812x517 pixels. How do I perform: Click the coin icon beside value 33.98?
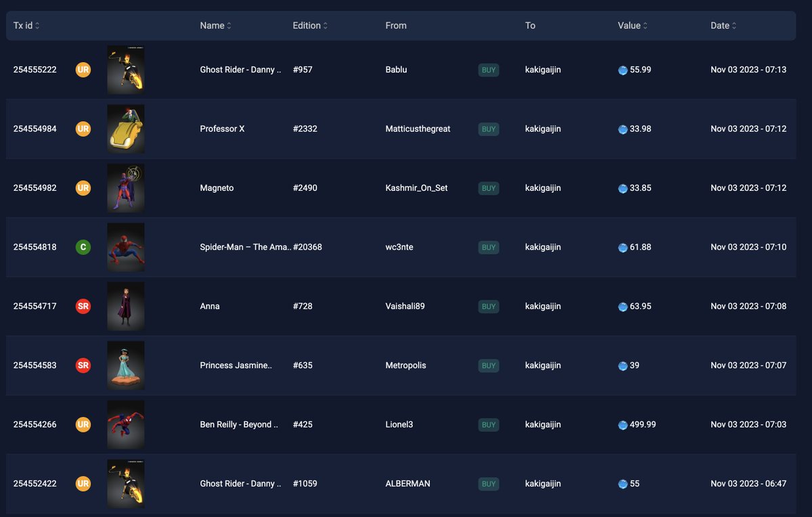point(623,129)
